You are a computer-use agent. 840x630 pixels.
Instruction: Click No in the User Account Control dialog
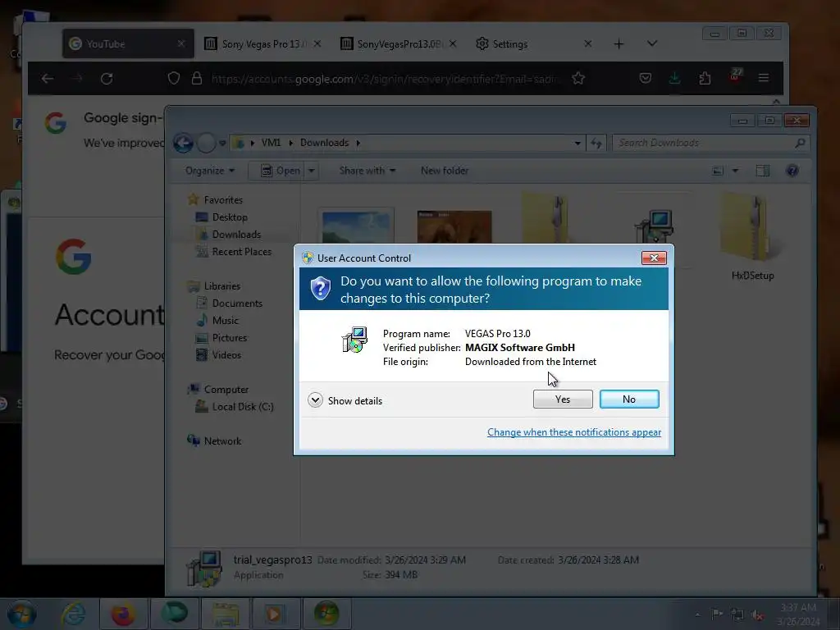pos(629,399)
